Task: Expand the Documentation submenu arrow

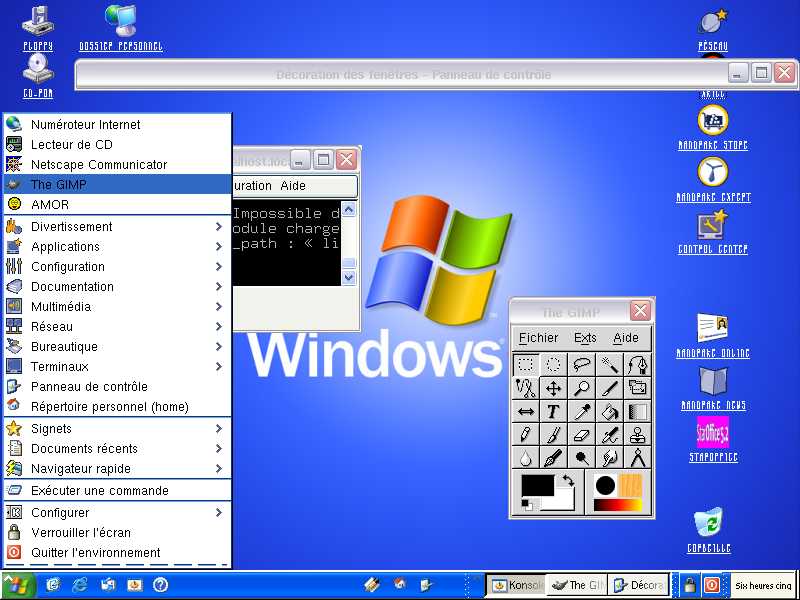Action: 219,287
